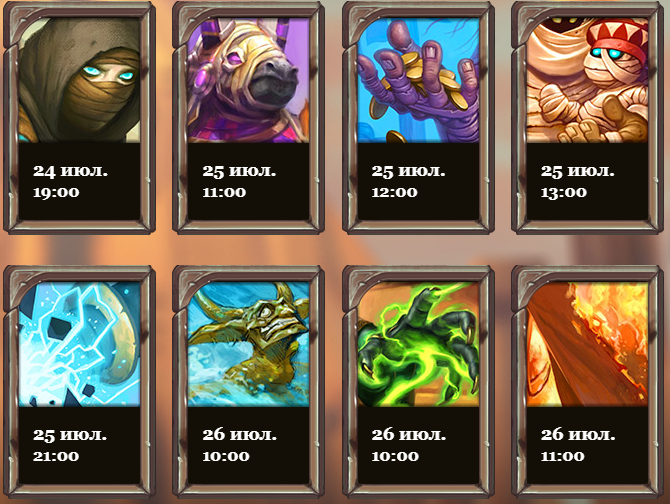
Task: Click the golden horned statue card art
Action: (248, 344)
